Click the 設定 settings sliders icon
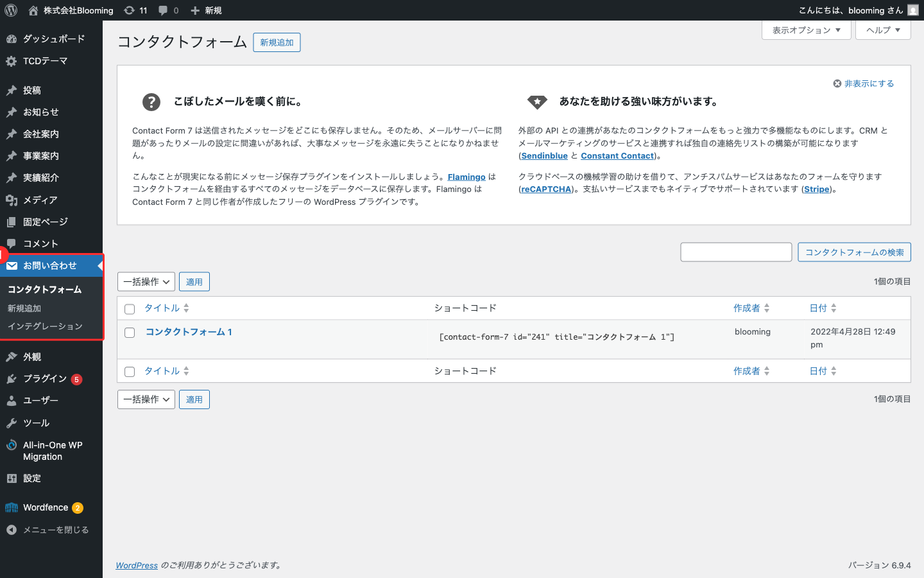This screenshot has width=924, height=578. [x=12, y=478]
